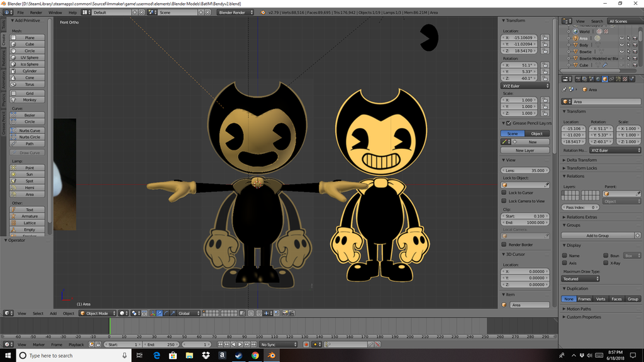Open the Maximum Draw Type dropdown
The height and width of the screenshot is (362, 644).
coord(580,278)
